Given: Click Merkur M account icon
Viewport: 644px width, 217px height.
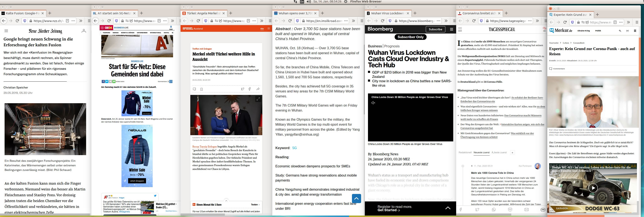Looking at the screenshot, I should (x=627, y=31).
